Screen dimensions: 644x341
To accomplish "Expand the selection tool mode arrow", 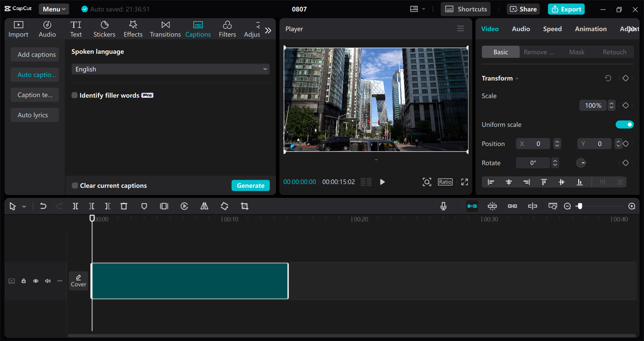I will click(24, 207).
